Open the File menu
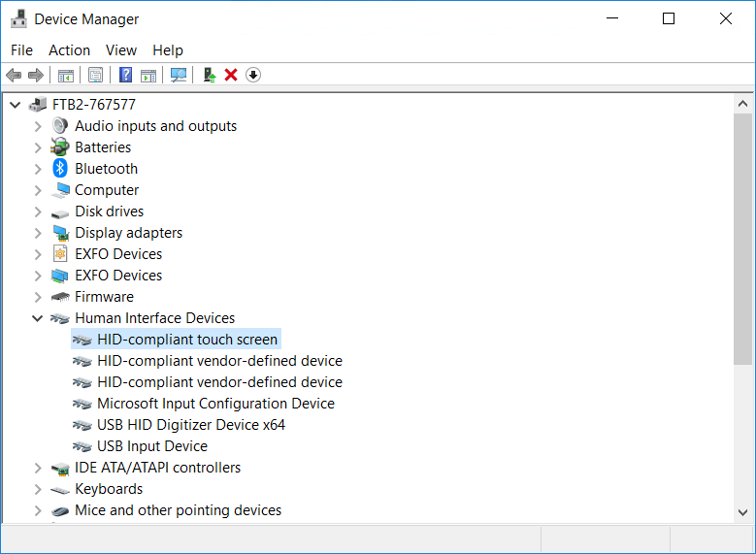The height and width of the screenshot is (554, 756). [21, 50]
